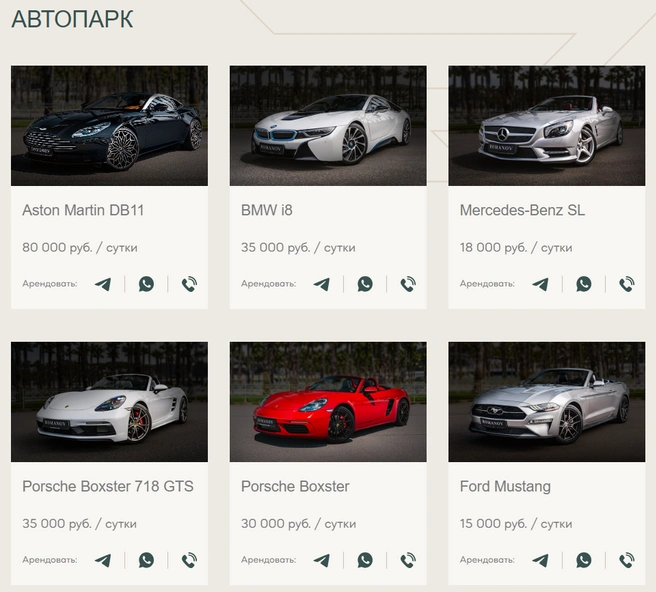The height and width of the screenshot is (592, 656).
Task: Click Арендовать label on Boxster 718 GTS card
Action: (x=50, y=560)
